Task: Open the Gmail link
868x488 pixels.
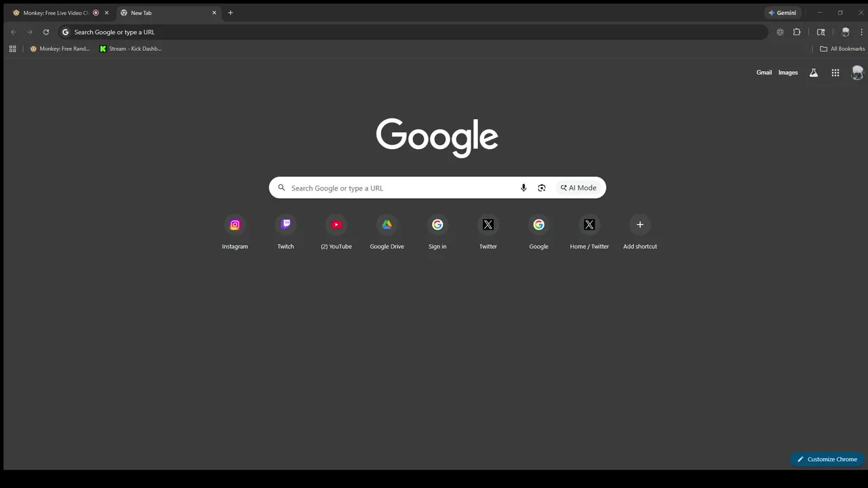Action: pos(764,73)
